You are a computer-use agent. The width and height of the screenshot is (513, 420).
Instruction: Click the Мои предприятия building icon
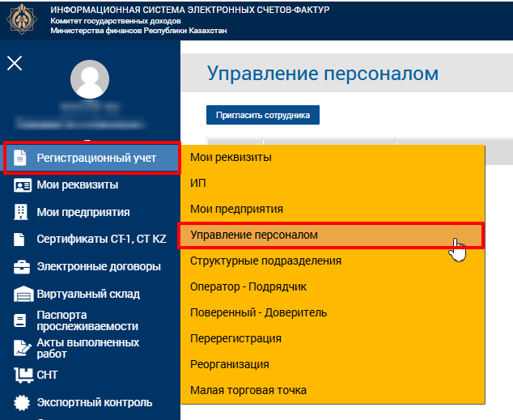point(21,212)
